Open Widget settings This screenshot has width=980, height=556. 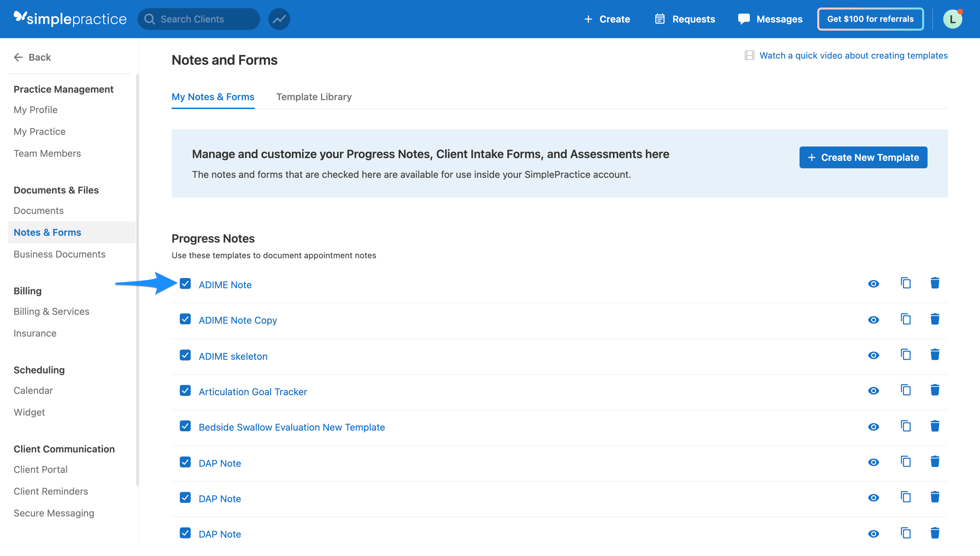(x=29, y=412)
